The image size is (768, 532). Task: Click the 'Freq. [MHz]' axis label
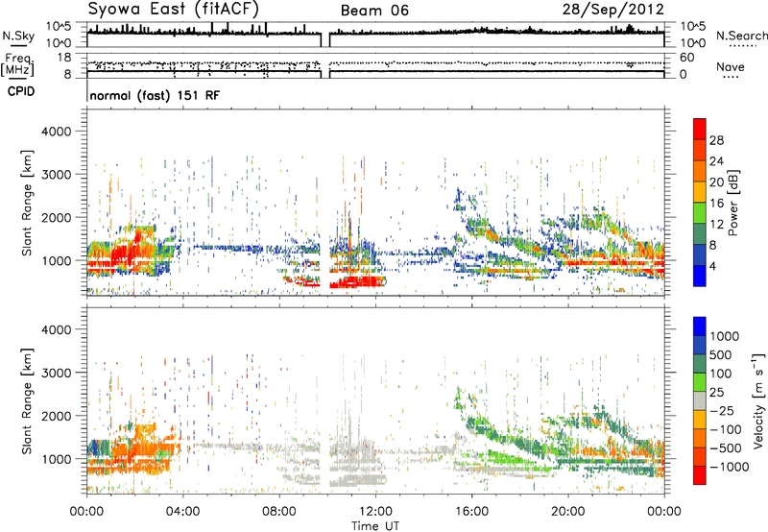[17, 65]
